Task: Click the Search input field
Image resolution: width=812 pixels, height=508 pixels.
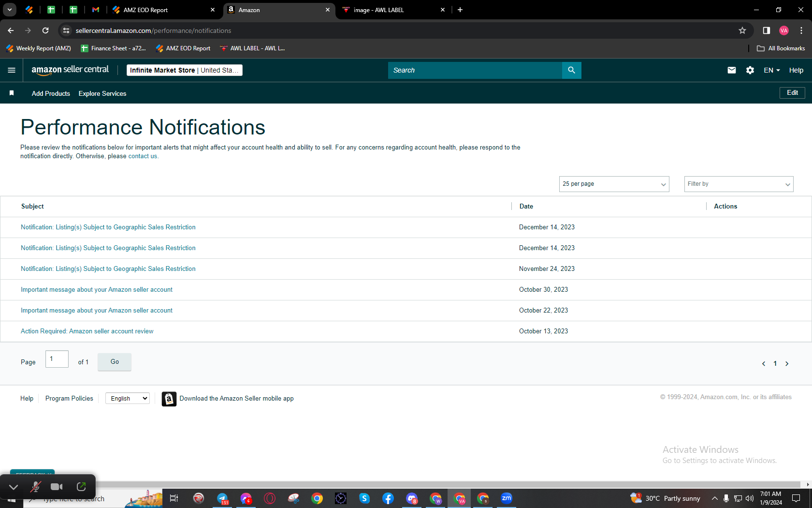Action: point(475,70)
